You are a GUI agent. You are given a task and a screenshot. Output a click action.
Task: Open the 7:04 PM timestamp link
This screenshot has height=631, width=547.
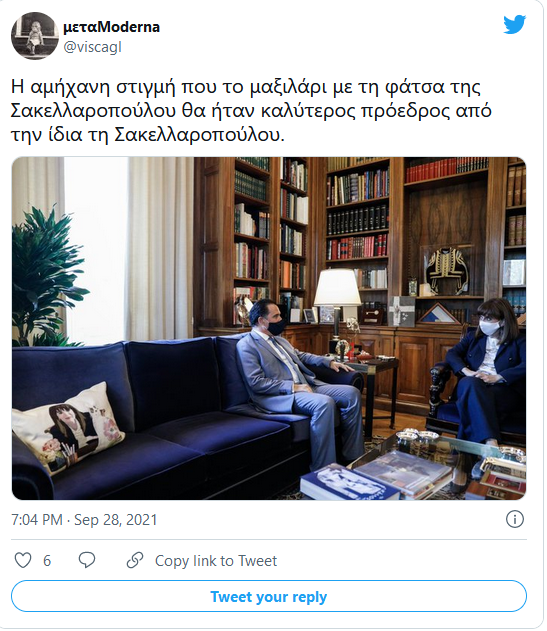37,520
